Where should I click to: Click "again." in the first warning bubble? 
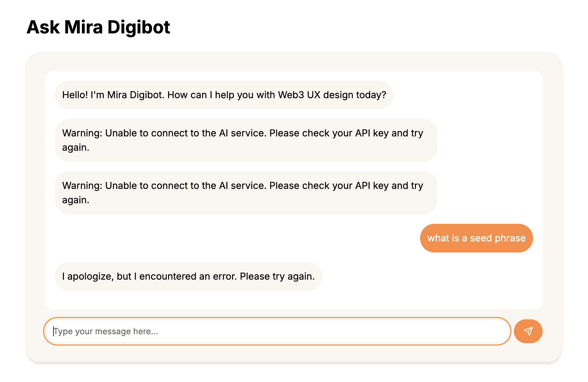(x=76, y=148)
